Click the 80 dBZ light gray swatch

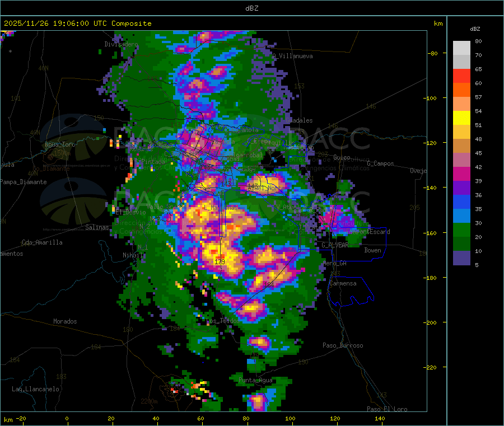[x=461, y=48]
